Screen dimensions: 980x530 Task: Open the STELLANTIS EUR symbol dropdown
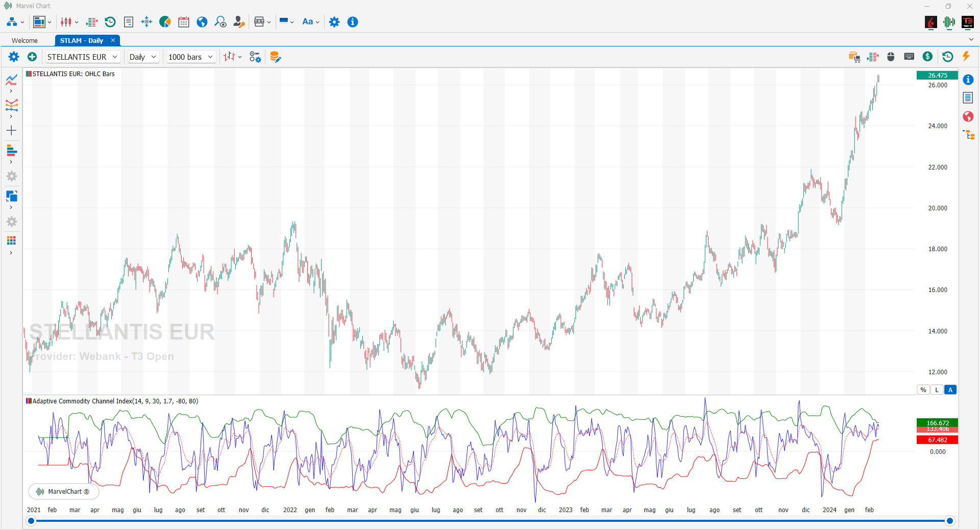click(83, 57)
